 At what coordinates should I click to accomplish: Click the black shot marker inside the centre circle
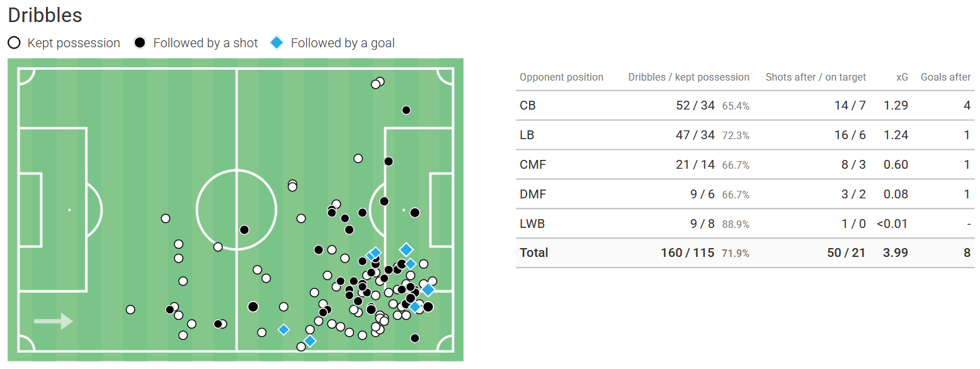point(244,230)
